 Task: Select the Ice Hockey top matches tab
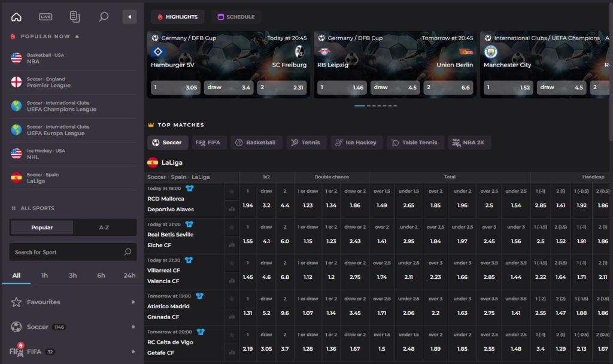357,142
